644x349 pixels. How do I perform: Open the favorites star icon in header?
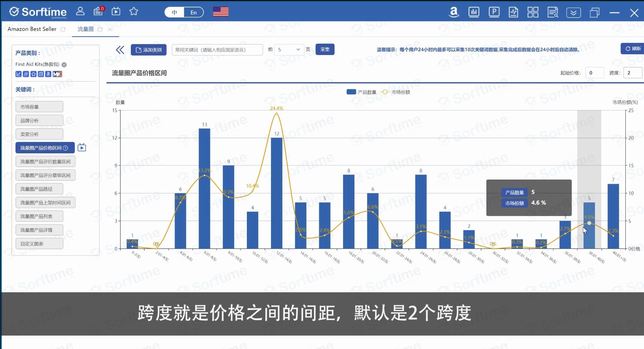coord(134,11)
